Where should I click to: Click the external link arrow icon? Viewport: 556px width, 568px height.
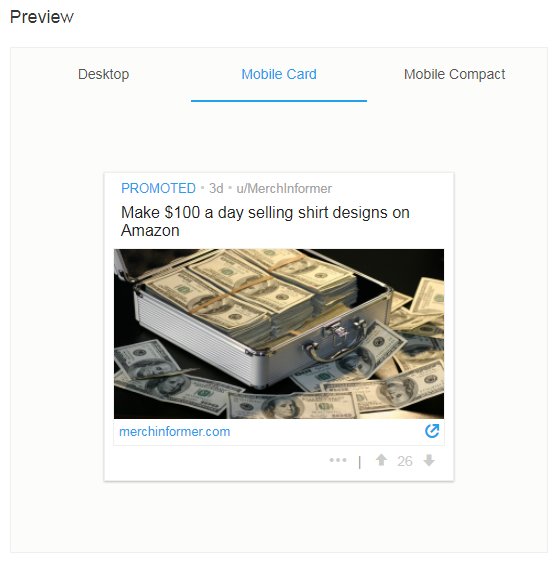click(x=432, y=431)
